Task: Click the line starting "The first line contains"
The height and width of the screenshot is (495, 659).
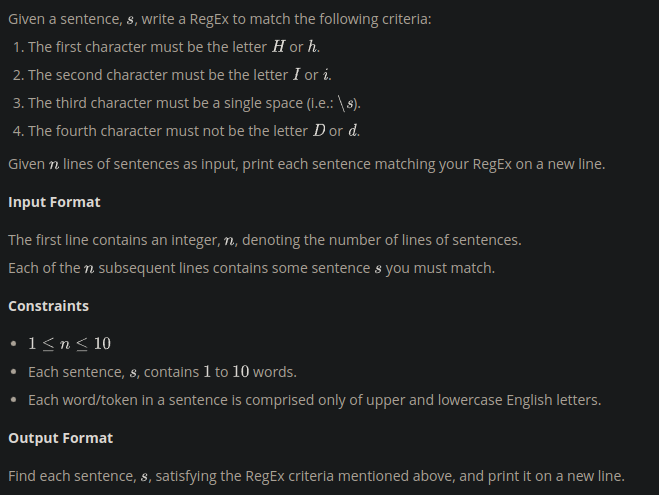Action: click(x=264, y=240)
